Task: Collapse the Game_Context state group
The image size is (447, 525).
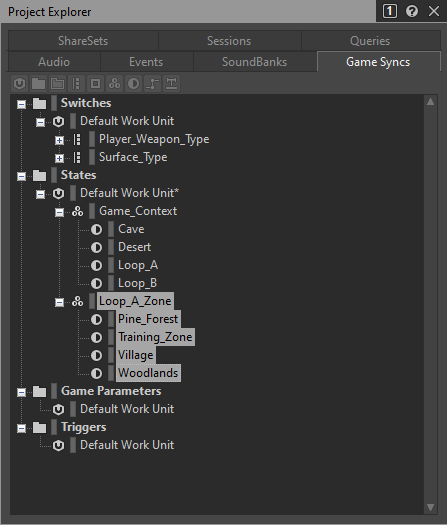Action: tap(59, 212)
